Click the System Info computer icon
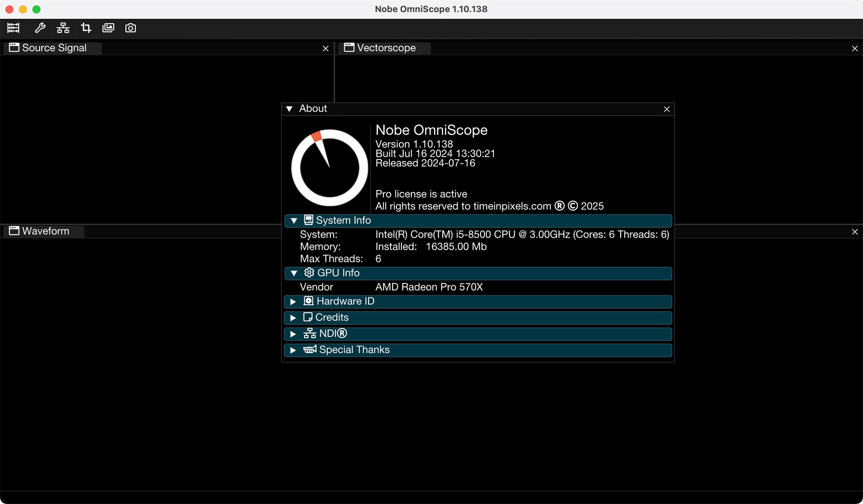 (308, 220)
